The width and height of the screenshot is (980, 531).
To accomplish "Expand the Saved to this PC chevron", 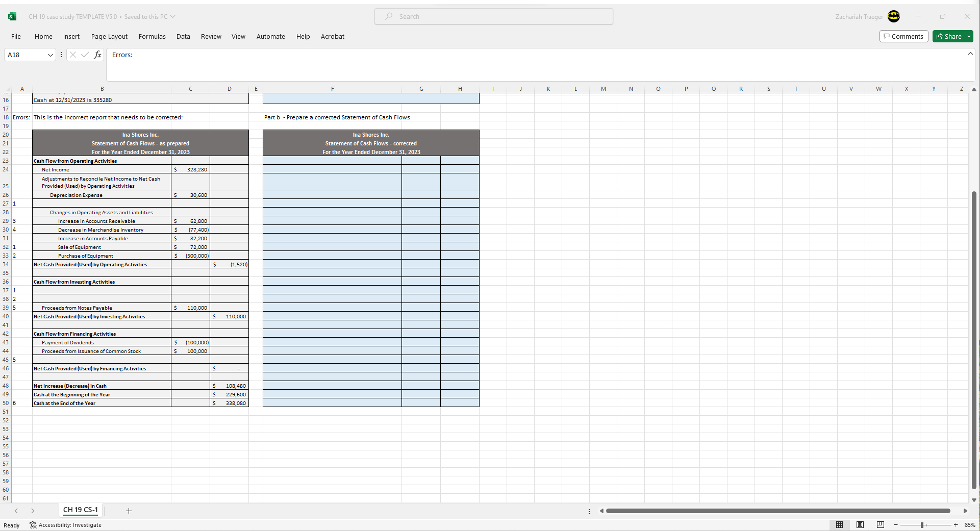I will [173, 16].
